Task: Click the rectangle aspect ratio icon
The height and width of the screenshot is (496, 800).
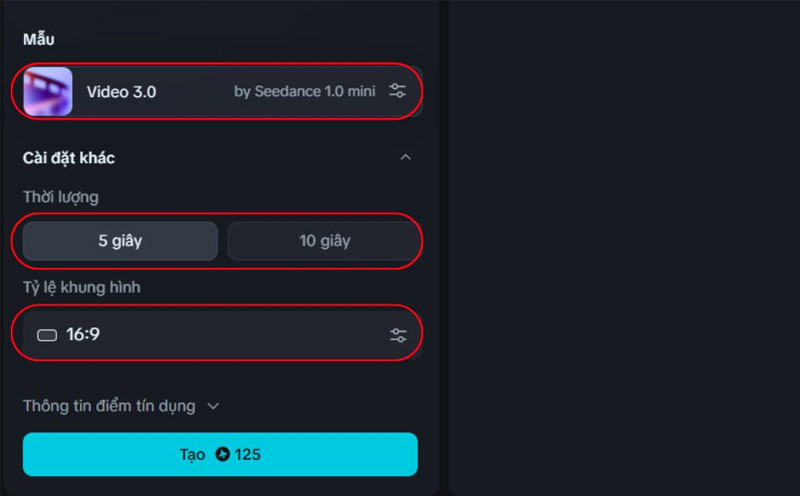Action: pyautogui.click(x=47, y=335)
